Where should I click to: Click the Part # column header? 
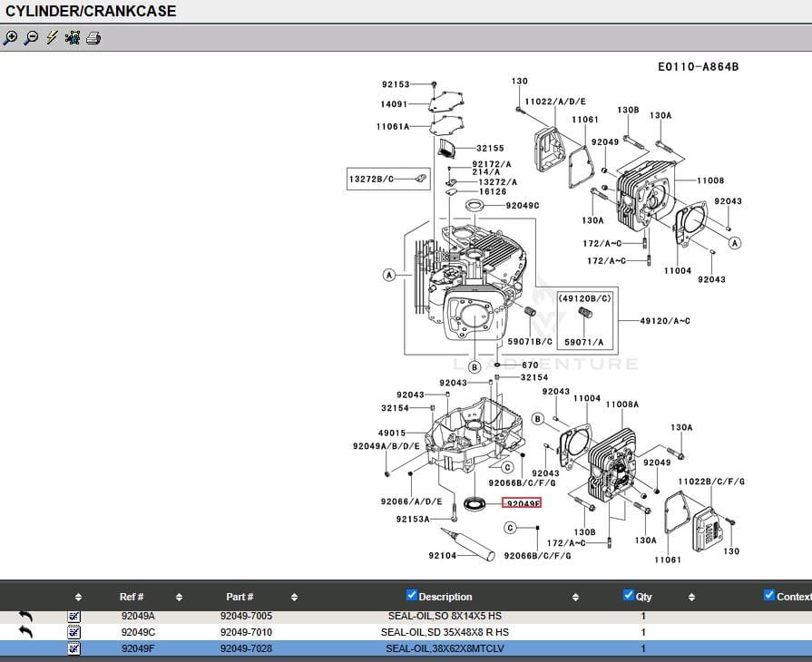[240, 597]
